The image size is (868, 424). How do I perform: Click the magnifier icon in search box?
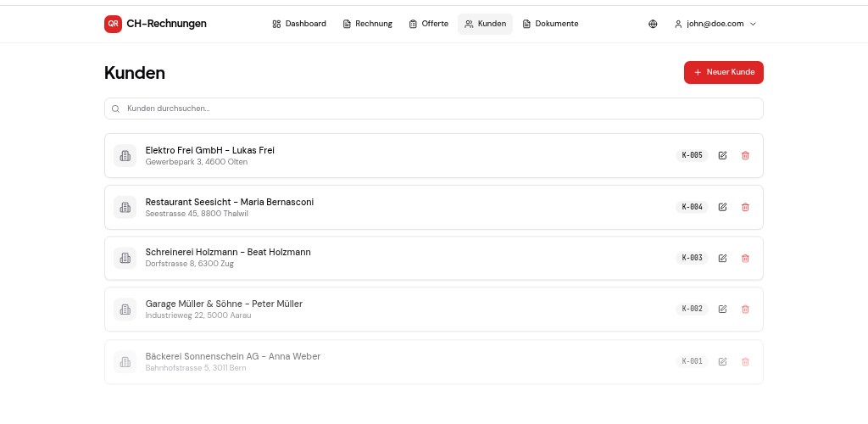[115, 109]
